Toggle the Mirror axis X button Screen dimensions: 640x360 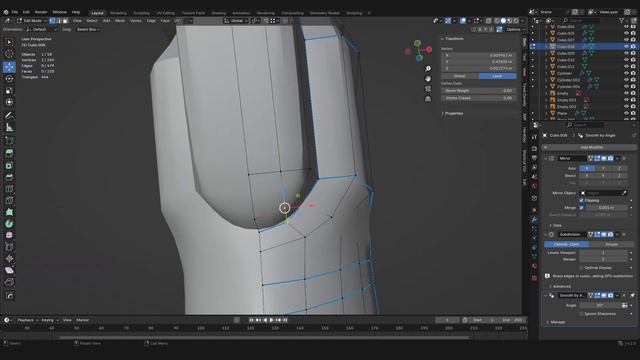pyautogui.click(x=587, y=168)
